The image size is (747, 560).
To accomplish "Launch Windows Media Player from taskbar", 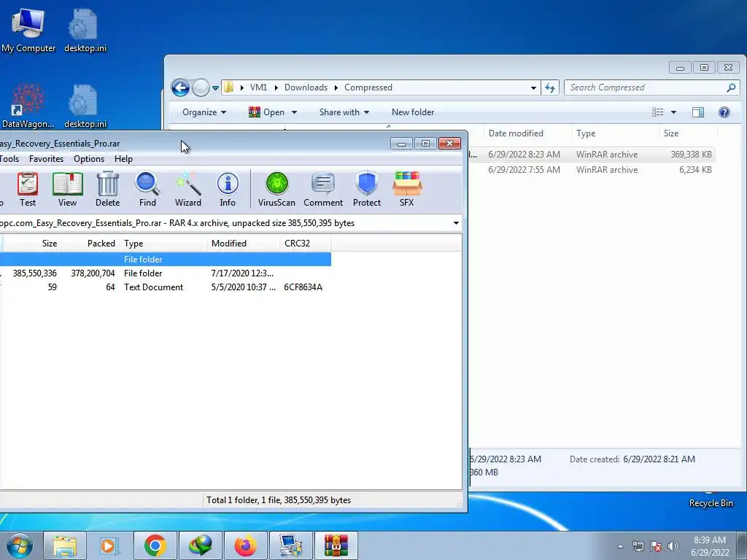I will [x=108, y=545].
